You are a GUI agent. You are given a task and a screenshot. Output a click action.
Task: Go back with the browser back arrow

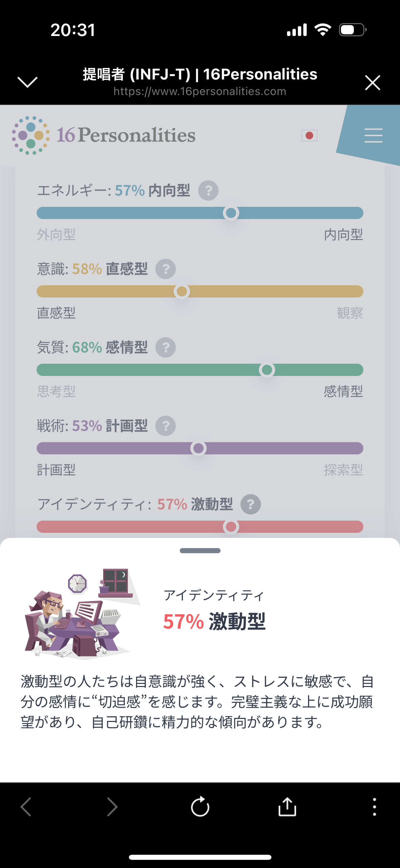coord(26,807)
